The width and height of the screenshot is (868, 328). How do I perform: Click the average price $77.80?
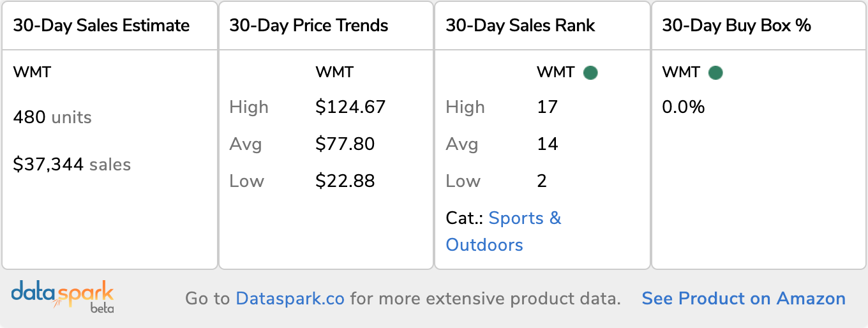point(345,144)
